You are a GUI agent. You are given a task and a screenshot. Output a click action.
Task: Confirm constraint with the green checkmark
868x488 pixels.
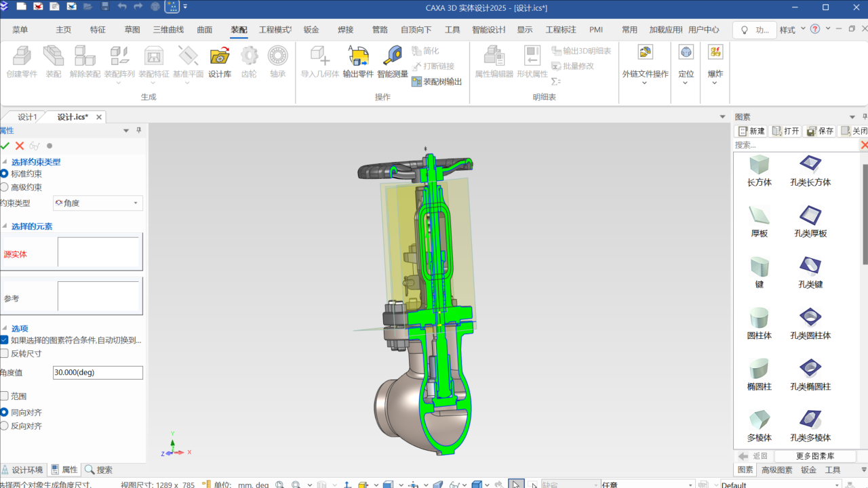[5, 146]
